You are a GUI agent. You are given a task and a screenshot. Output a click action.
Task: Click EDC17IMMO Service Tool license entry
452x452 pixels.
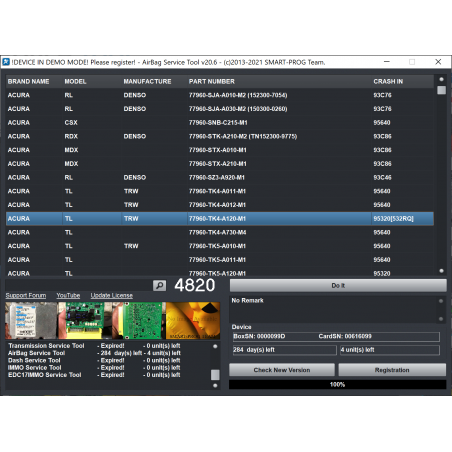(94, 375)
